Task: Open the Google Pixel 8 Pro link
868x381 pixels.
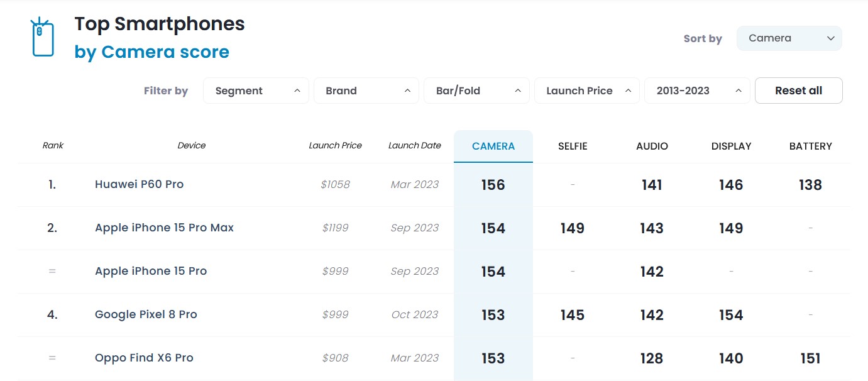Action: (146, 314)
